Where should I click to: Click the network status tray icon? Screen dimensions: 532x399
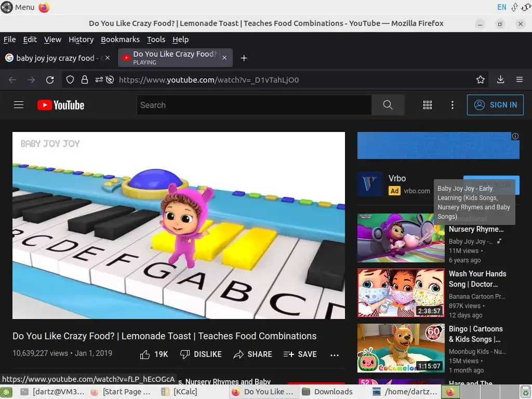(514, 7)
